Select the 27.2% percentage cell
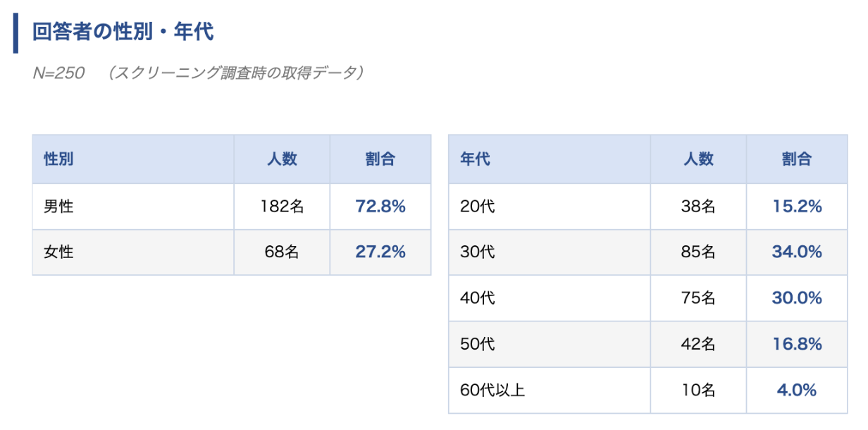Image resolution: width=868 pixels, height=430 pixels. pyautogui.click(x=380, y=252)
